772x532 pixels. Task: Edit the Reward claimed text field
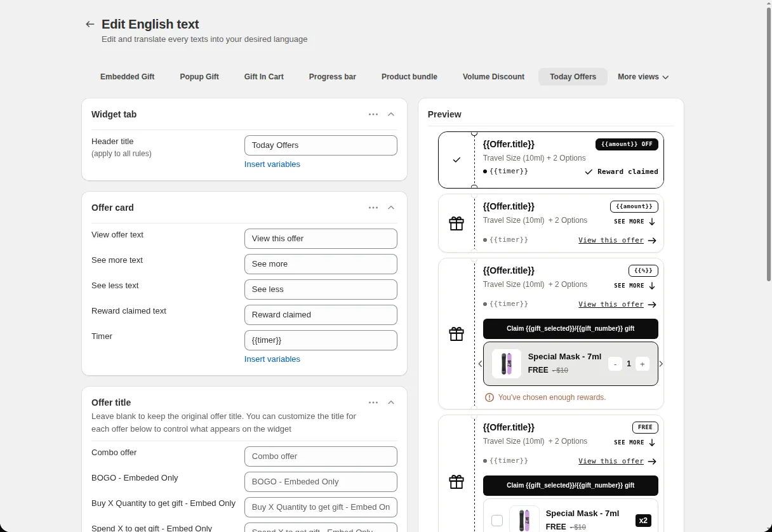pyautogui.click(x=321, y=315)
